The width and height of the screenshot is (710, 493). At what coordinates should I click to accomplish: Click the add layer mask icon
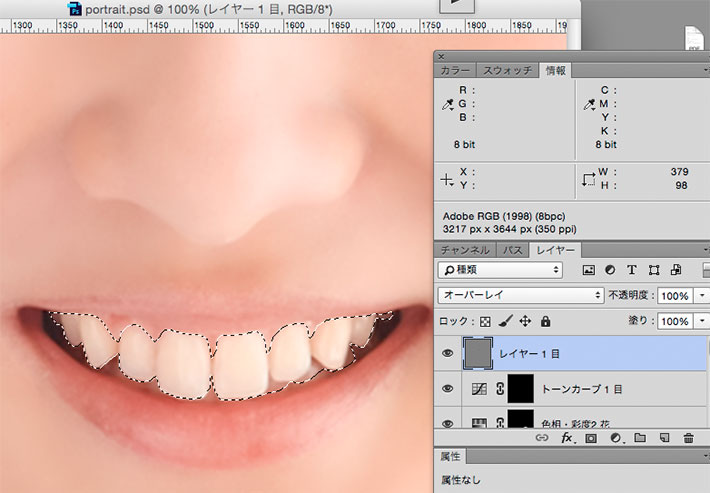click(590, 438)
